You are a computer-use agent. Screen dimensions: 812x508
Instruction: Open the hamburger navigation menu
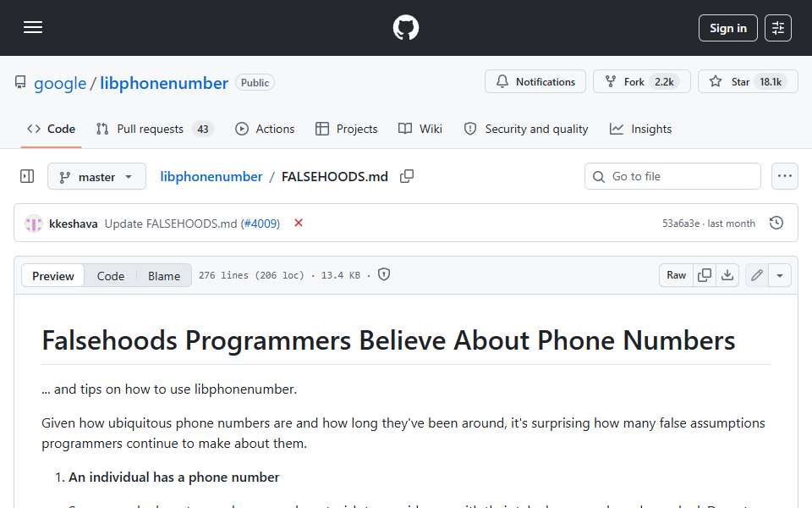pos(33,27)
